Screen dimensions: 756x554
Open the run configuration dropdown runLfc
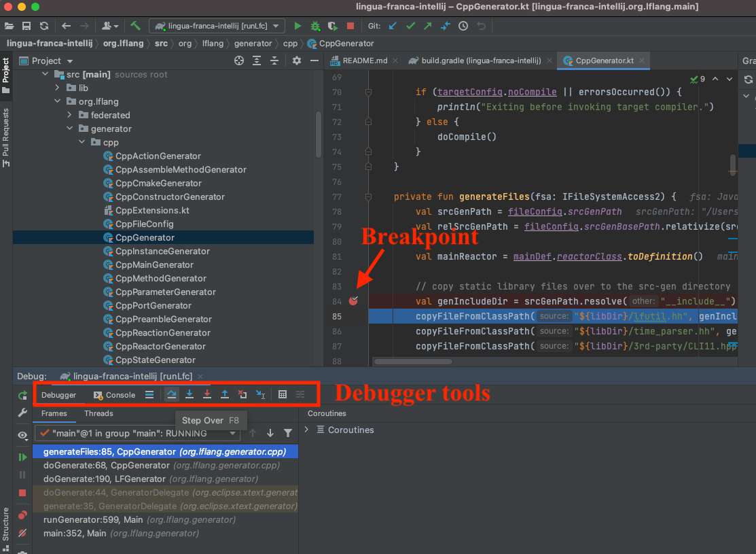[x=217, y=26]
